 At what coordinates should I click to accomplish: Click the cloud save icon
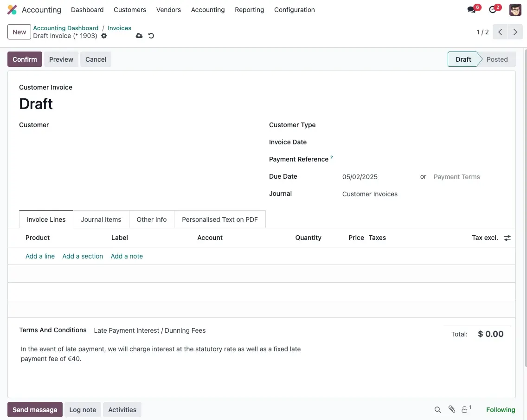pyautogui.click(x=139, y=36)
